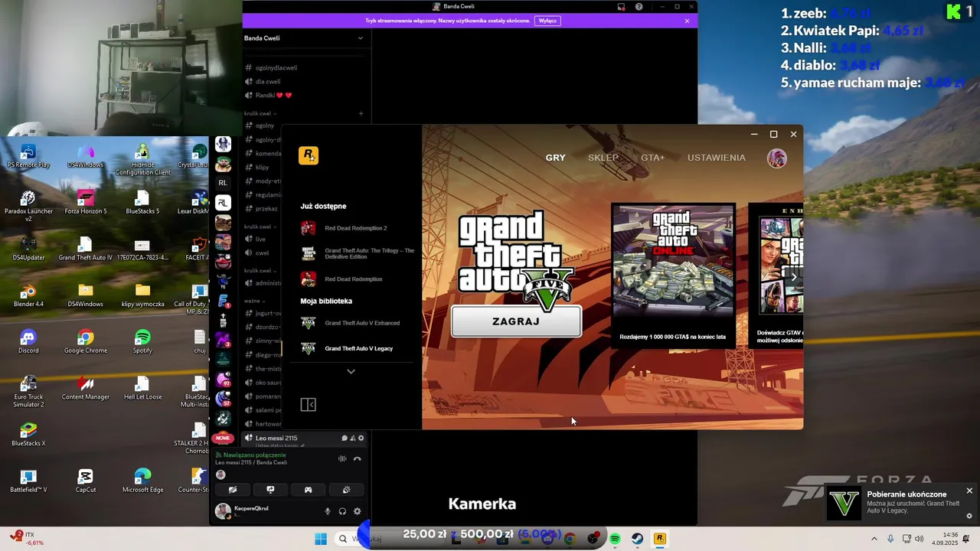Open Discord user settings gear
The image size is (980, 551).
tap(357, 511)
